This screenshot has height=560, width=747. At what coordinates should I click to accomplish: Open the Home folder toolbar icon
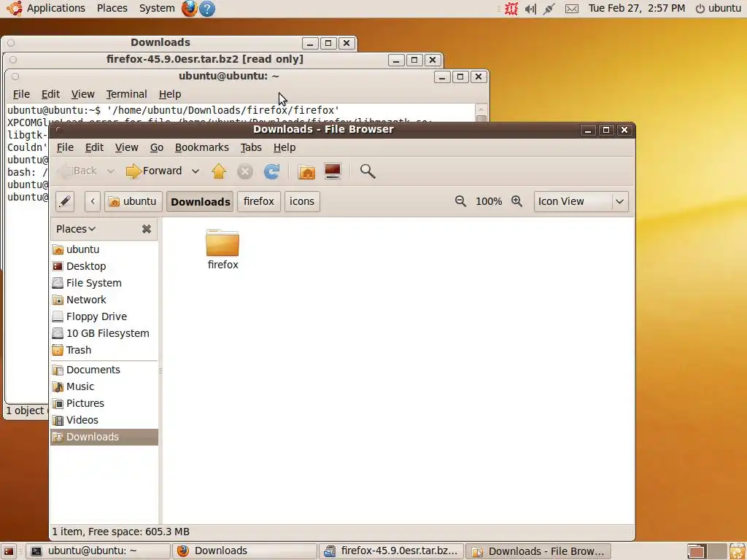pyautogui.click(x=306, y=171)
